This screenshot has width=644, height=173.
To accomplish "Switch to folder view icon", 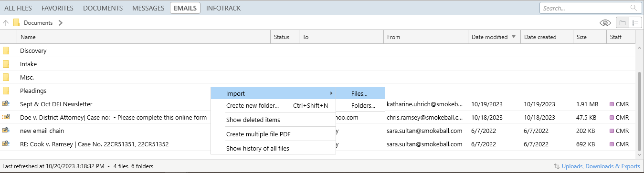I will (x=623, y=23).
